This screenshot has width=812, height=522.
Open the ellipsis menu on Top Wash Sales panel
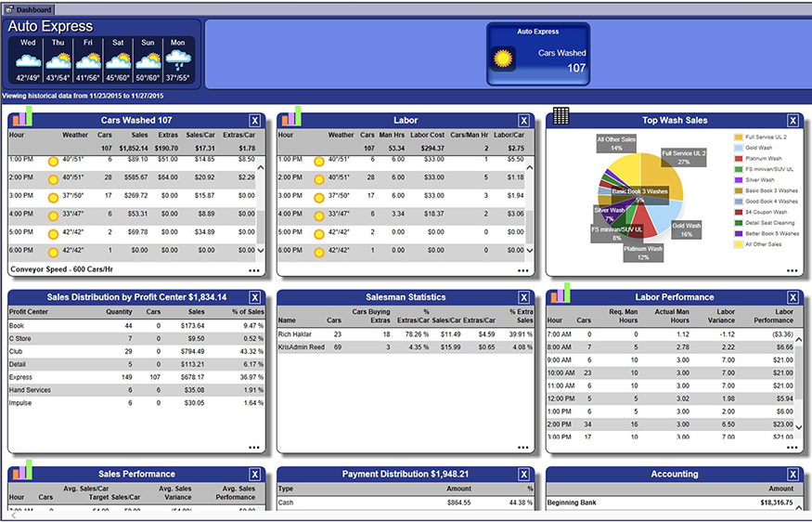pos(792,270)
